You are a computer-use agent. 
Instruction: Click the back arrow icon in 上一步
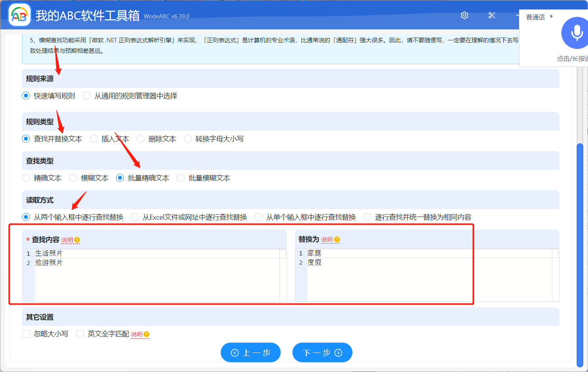pyautogui.click(x=235, y=352)
